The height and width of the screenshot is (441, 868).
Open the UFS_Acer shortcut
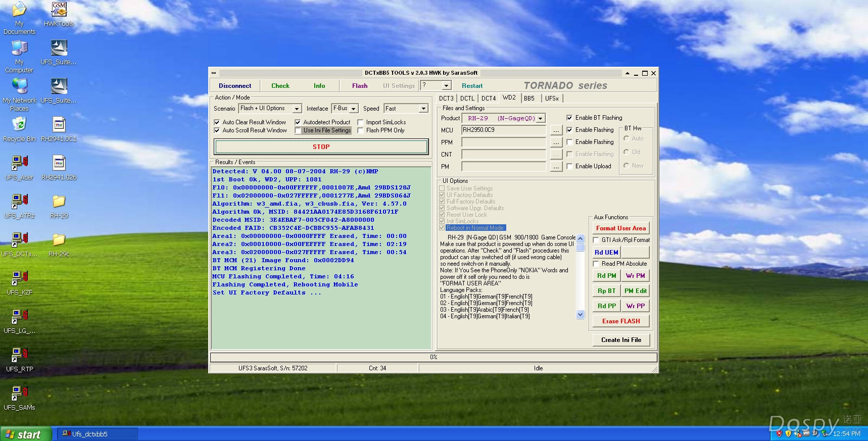click(19, 167)
